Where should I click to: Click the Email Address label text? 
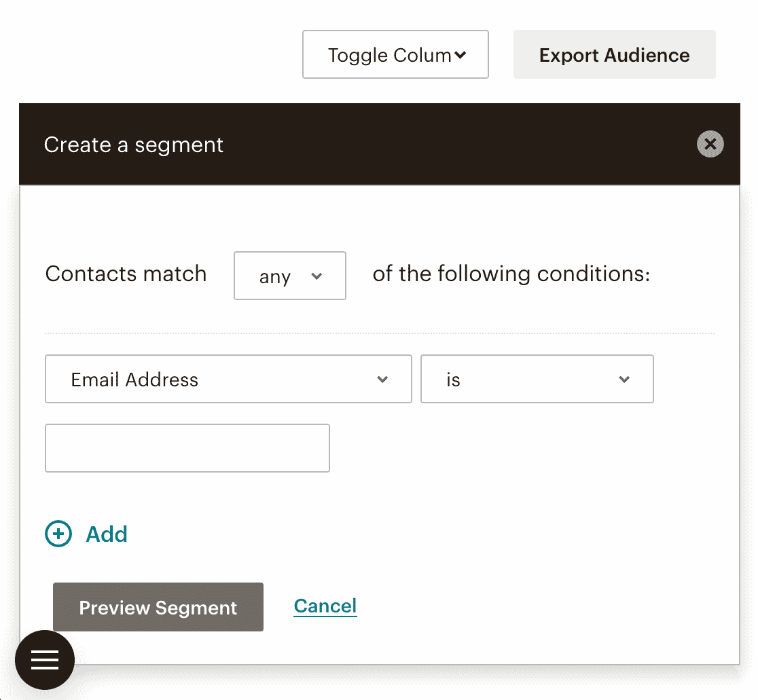(134, 380)
